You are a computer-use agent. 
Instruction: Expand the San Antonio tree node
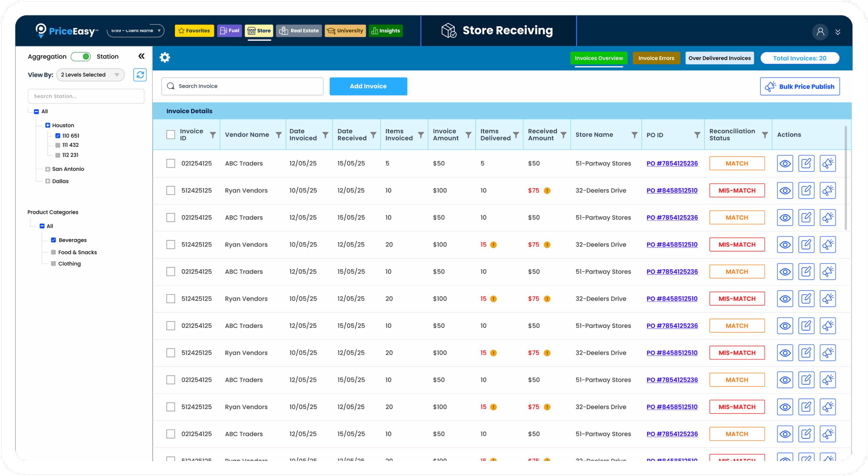point(47,169)
